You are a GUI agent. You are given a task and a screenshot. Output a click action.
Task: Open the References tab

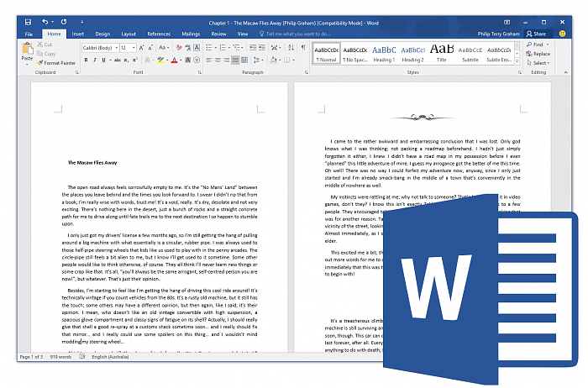click(x=158, y=34)
